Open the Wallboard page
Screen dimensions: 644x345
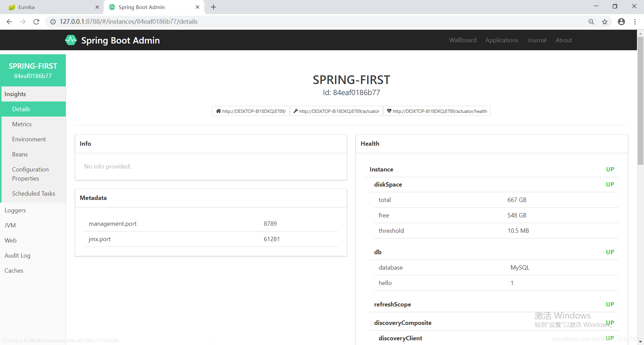463,40
